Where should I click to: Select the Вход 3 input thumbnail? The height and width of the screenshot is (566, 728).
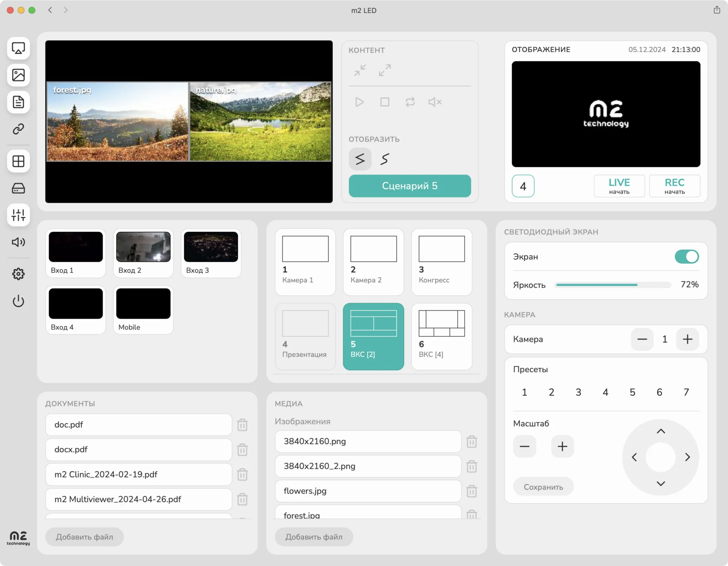point(211,253)
